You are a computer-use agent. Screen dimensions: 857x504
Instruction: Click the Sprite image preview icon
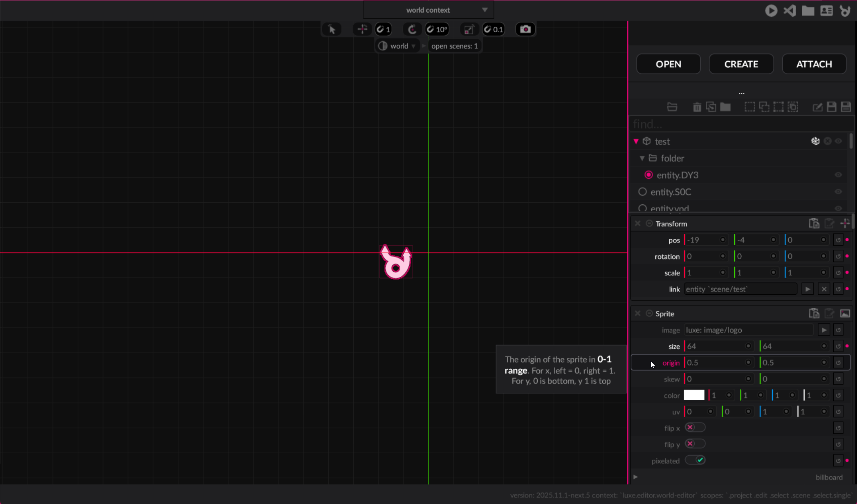pyautogui.click(x=845, y=314)
